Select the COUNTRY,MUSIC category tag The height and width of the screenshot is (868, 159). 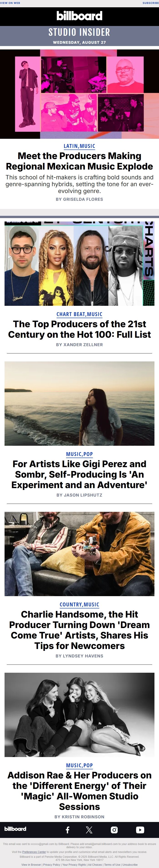point(79,604)
